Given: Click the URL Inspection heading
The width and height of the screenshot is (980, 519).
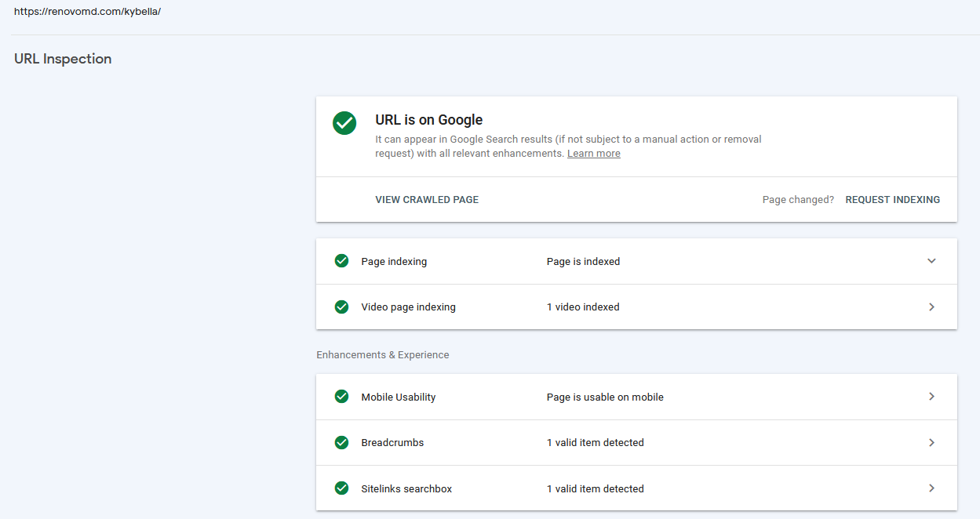Looking at the screenshot, I should [63, 59].
